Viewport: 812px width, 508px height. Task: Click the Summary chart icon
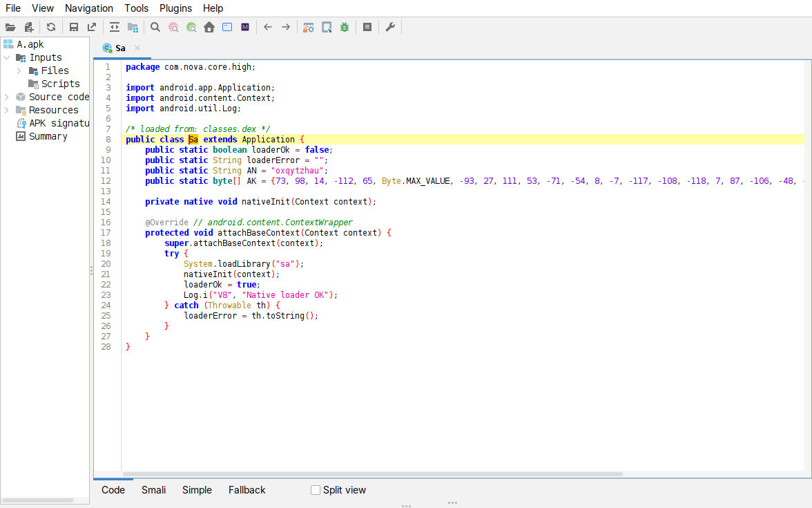21,136
